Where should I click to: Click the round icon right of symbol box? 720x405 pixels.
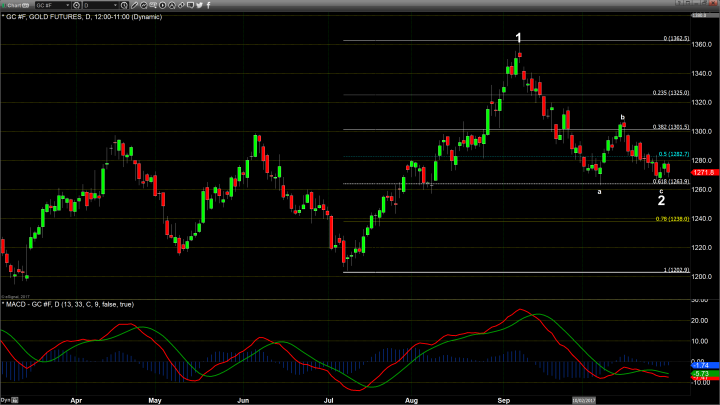point(78,5)
